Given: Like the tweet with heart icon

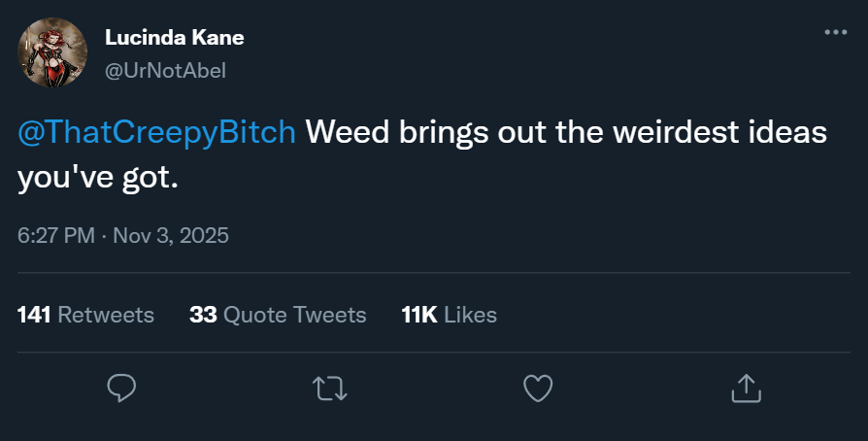Looking at the screenshot, I should (x=538, y=389).
